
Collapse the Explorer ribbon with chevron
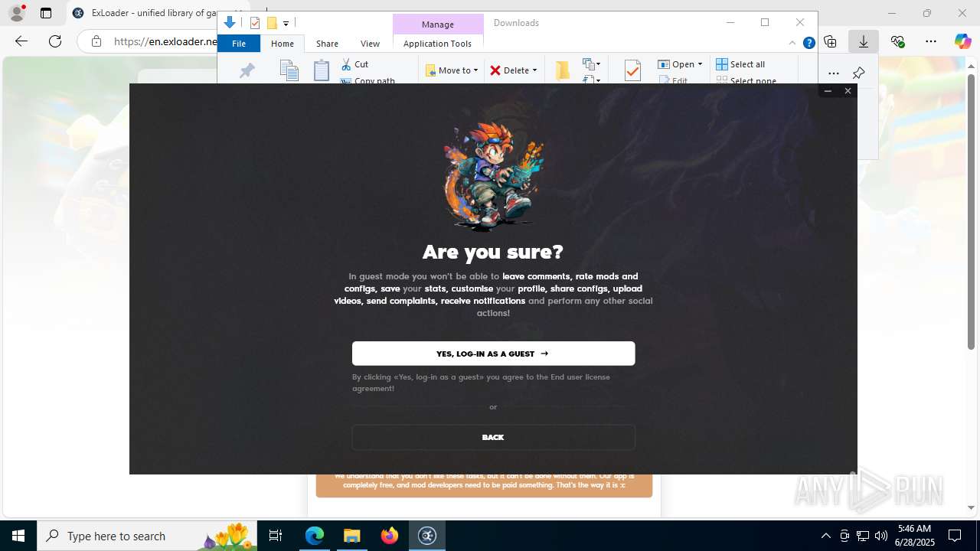(792, 44)
